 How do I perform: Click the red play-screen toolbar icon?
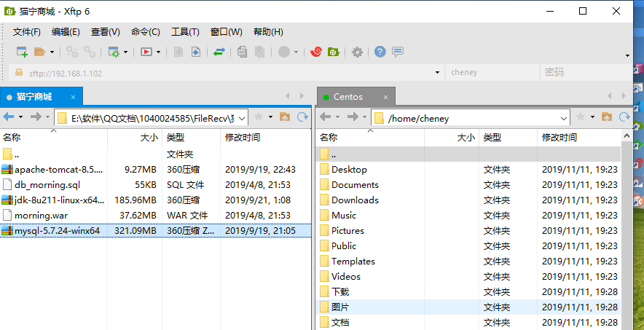point(146,52)
